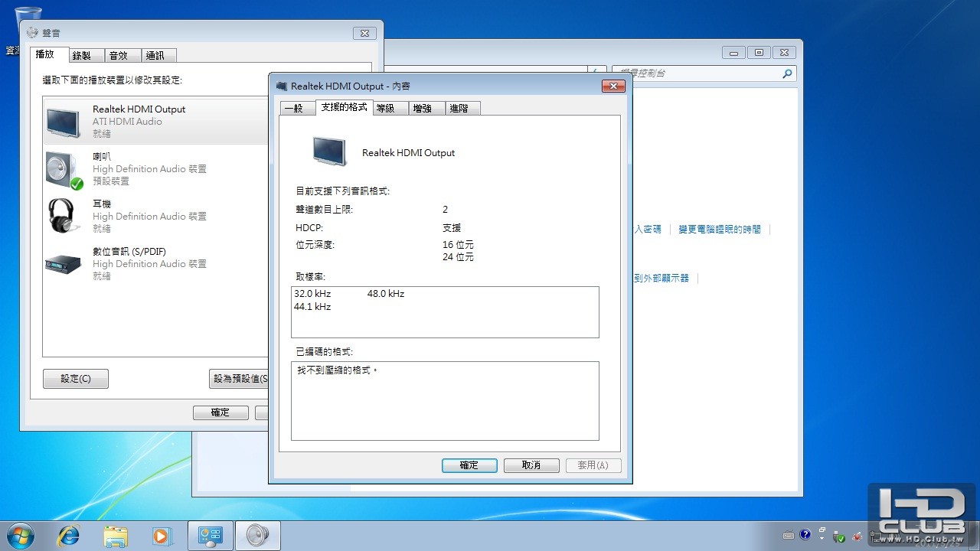
Task: Select the 支援的格式 tab
Action: [x=345, y=107]
